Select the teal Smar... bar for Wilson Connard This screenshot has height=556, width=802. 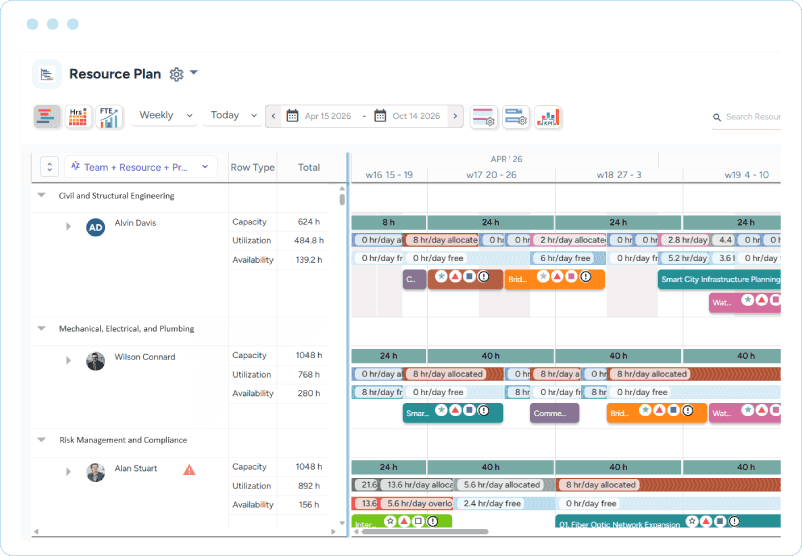tap(453, 413)
